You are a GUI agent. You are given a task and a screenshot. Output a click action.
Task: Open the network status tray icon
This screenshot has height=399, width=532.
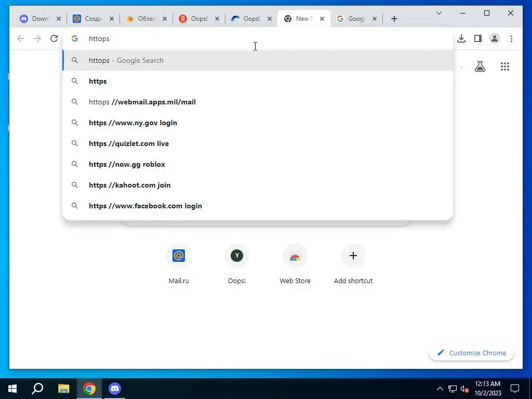(453, 389)
